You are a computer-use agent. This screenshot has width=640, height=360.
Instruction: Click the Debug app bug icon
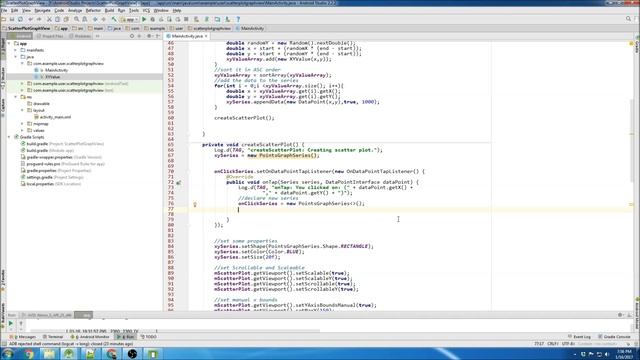[x=153, y=19]
